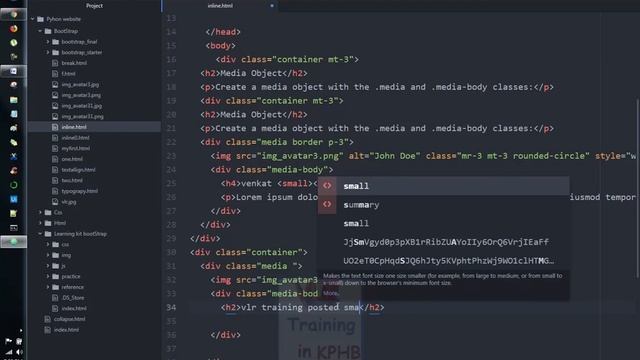Click the tag icon beside the top 'small' suggestion
The width and height of the screenshot is (640, 360).
327,186
